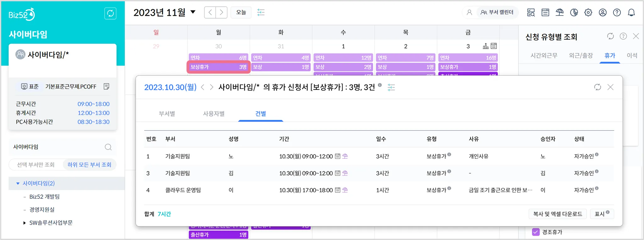The width and height of the screenshot is (644, 240).
Task: Click the 2023.10.30(월) date link
Action: point(170,87)
